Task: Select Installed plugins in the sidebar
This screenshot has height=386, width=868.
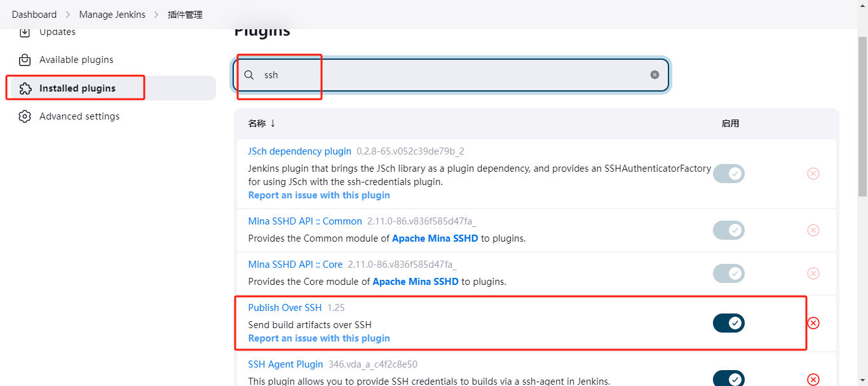Action: coord(77,88)
